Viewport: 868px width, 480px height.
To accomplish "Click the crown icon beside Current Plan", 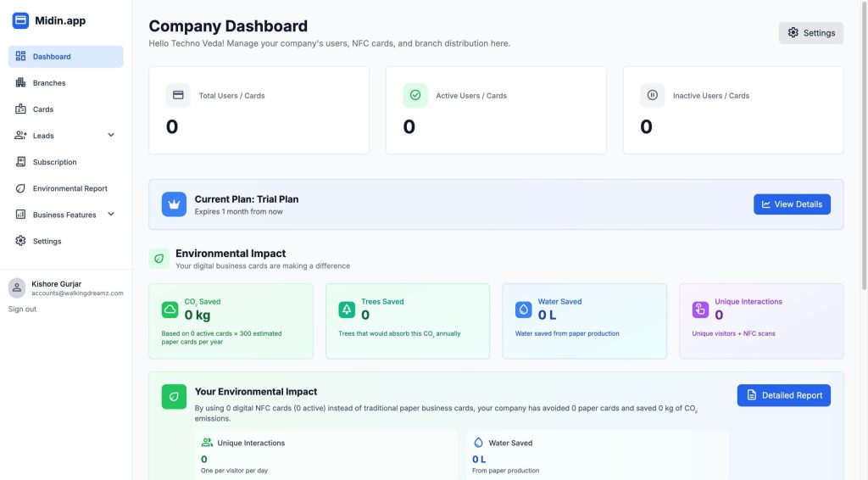I will pyautogui.click(x=174, y=204).
